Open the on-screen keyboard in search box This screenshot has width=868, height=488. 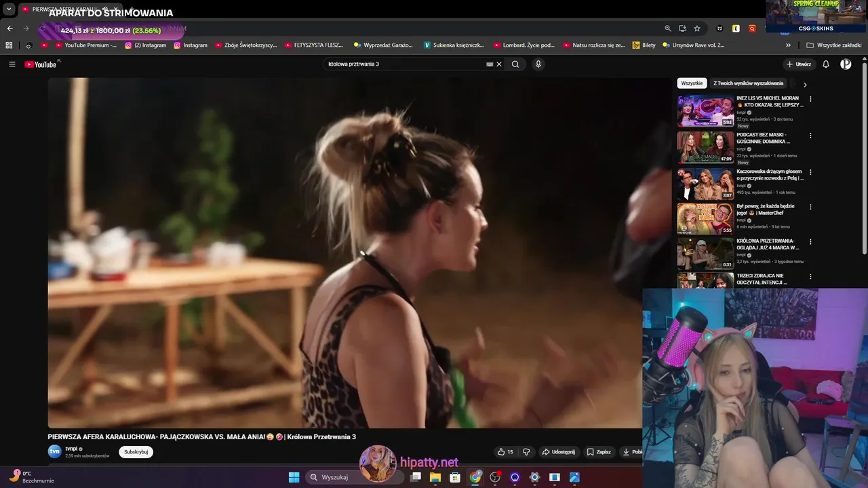click(x=490, y=64)
